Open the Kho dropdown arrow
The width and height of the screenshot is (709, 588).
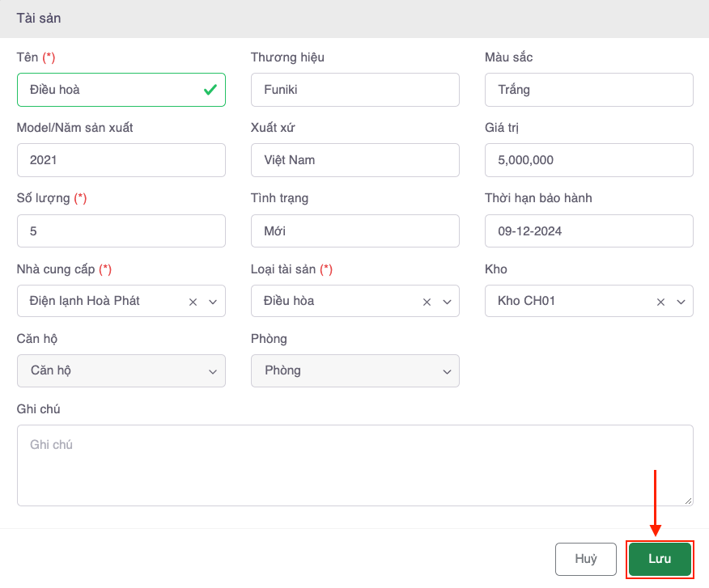[681, 302]
